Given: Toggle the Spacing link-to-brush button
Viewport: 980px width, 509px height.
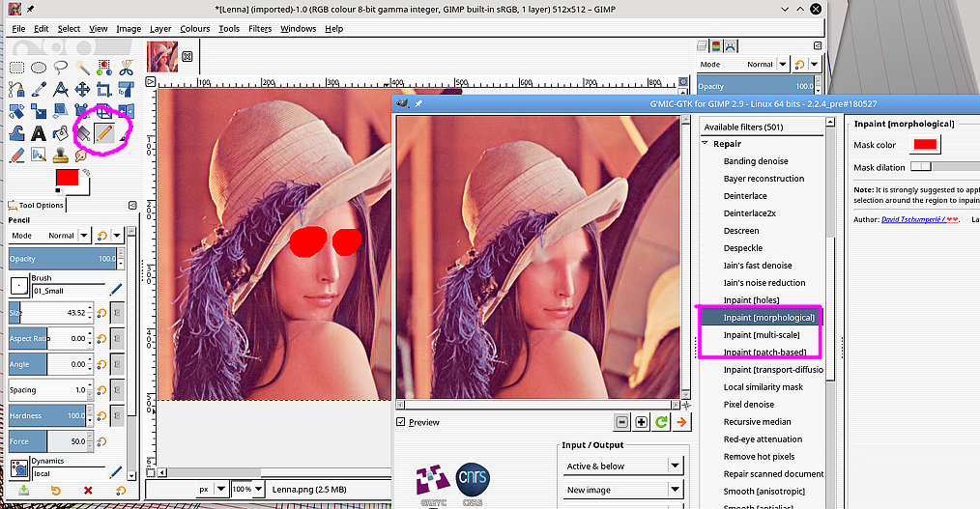Looking at the screenshot, I should [117, 389].
